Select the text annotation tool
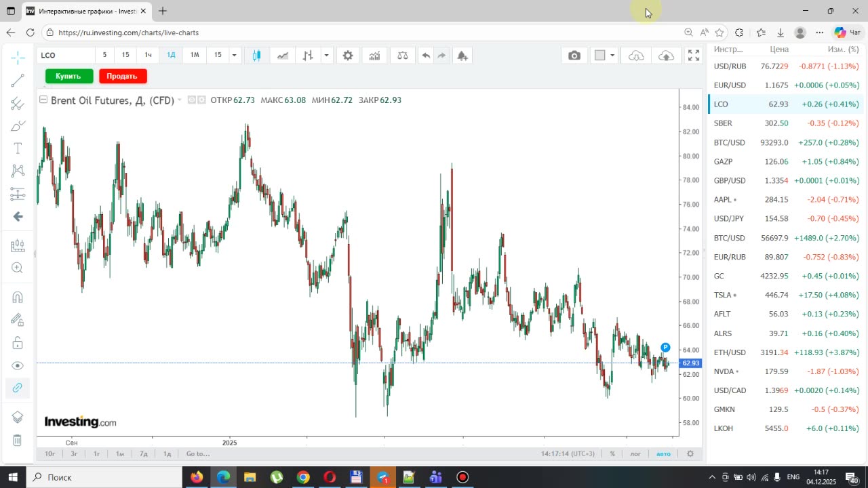Screen dimensions: 868x488 pos(18,148)
